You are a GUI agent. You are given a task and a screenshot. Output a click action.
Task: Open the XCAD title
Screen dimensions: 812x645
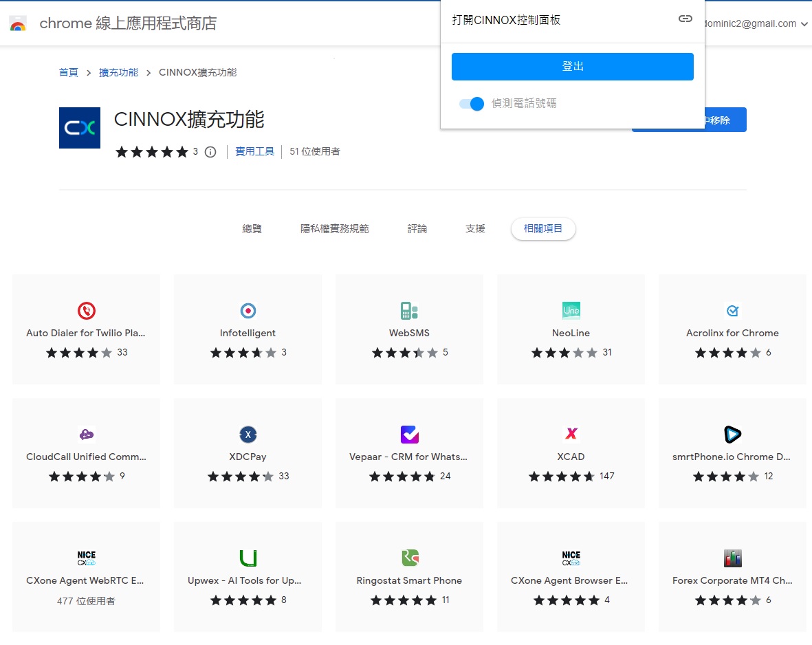pyautogui.click(x=571, y=457)
